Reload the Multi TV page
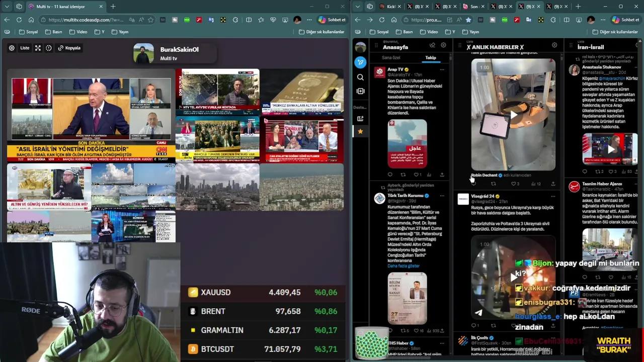This screenshot has width=644, height=362. click(19, 20)
